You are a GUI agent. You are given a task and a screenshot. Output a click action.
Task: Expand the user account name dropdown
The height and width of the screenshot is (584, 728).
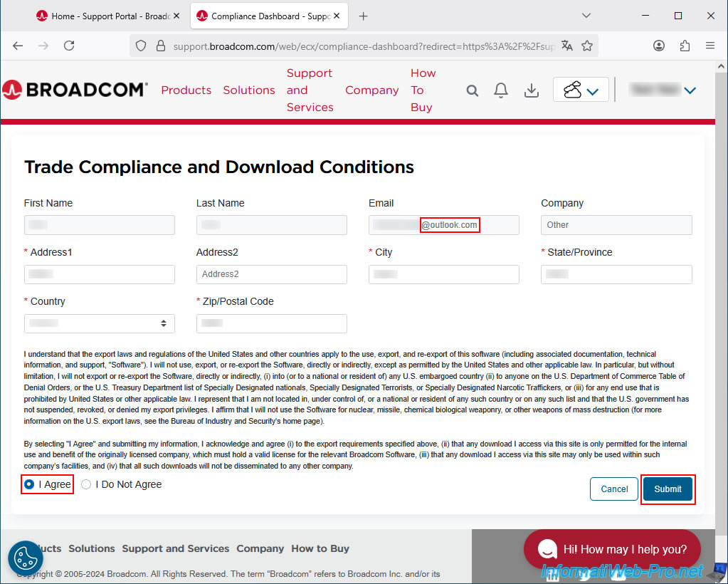point(663,90)
